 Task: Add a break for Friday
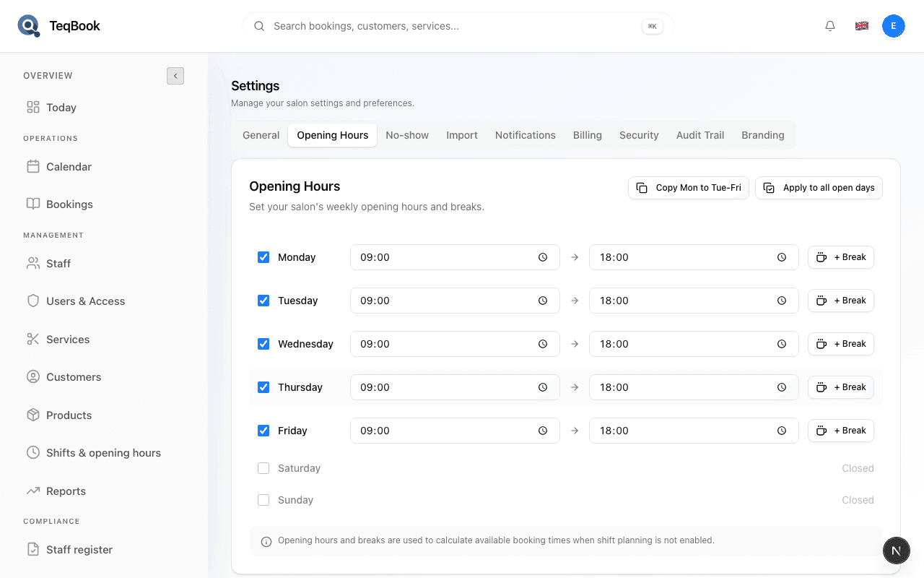tap(841, 431)
